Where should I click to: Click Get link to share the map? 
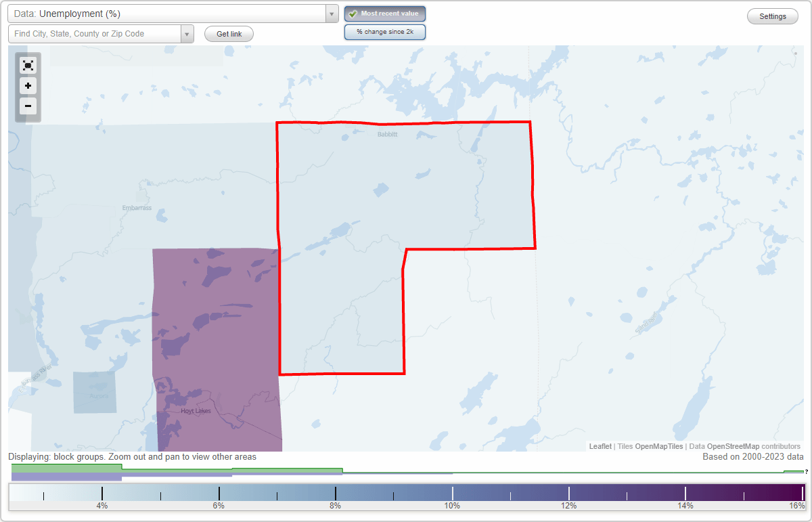click(228, 33)
